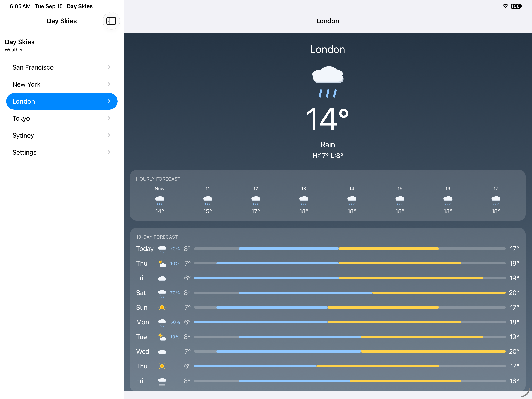Screen dimensions: 532x399
Task: Click the rain icon for hour 11
Action: click(x=208, y=201)
